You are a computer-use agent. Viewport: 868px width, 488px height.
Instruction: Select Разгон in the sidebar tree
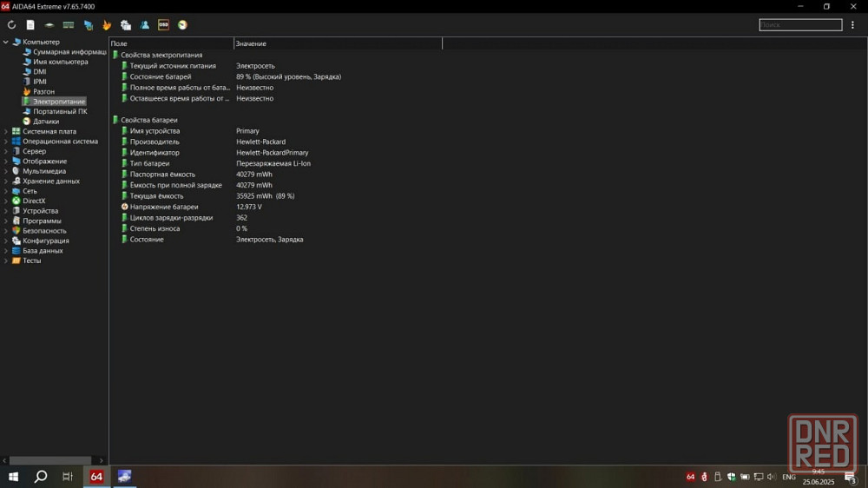click(43, 91)
